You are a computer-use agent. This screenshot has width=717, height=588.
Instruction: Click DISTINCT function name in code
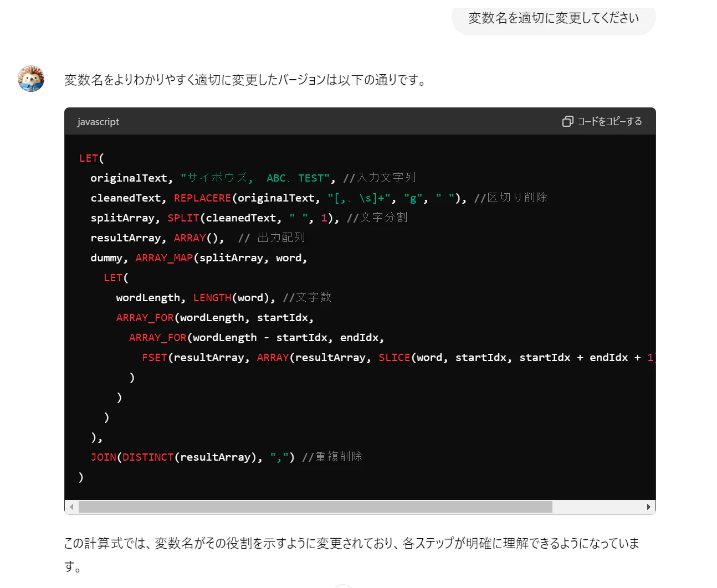(148, 457)
